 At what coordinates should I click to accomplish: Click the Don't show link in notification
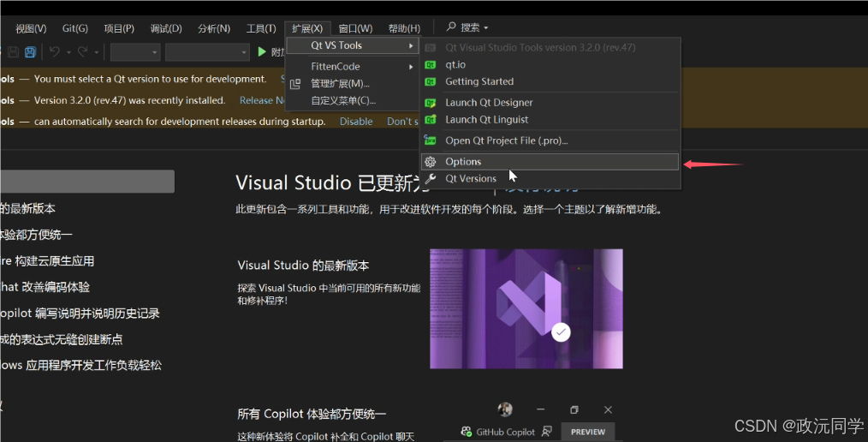402,122
